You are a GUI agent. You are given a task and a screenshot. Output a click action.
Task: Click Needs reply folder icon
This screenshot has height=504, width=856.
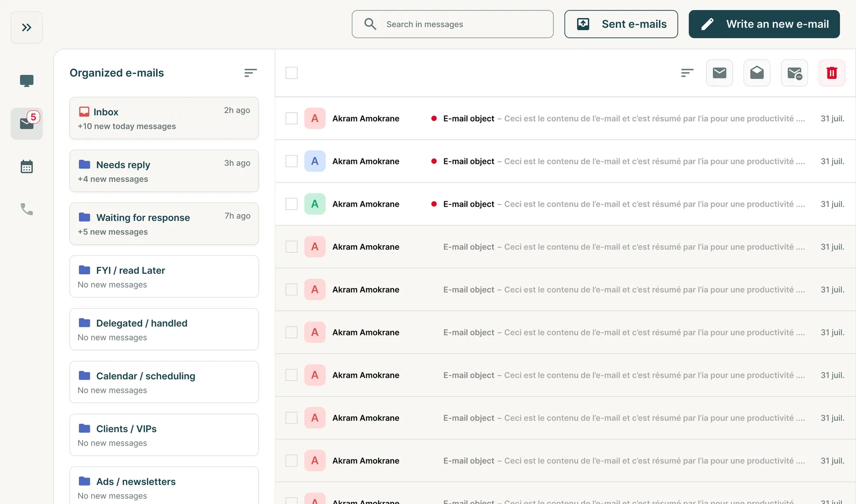click(x=85, y=165)
